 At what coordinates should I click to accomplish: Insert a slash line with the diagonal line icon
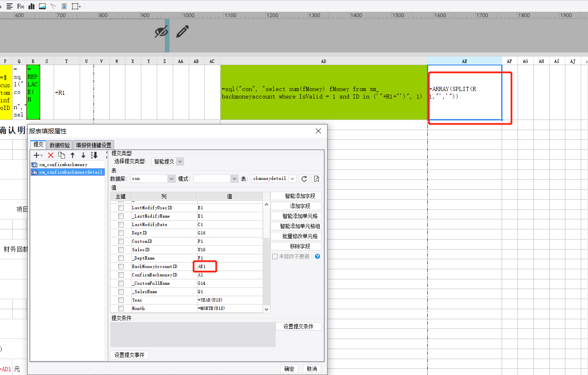pyautogui.click(x=53, y=6)
